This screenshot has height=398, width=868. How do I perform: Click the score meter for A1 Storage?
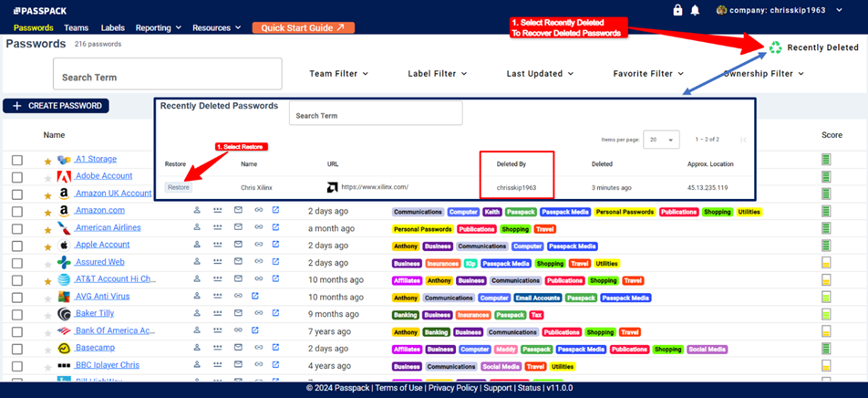coord(826,160)
